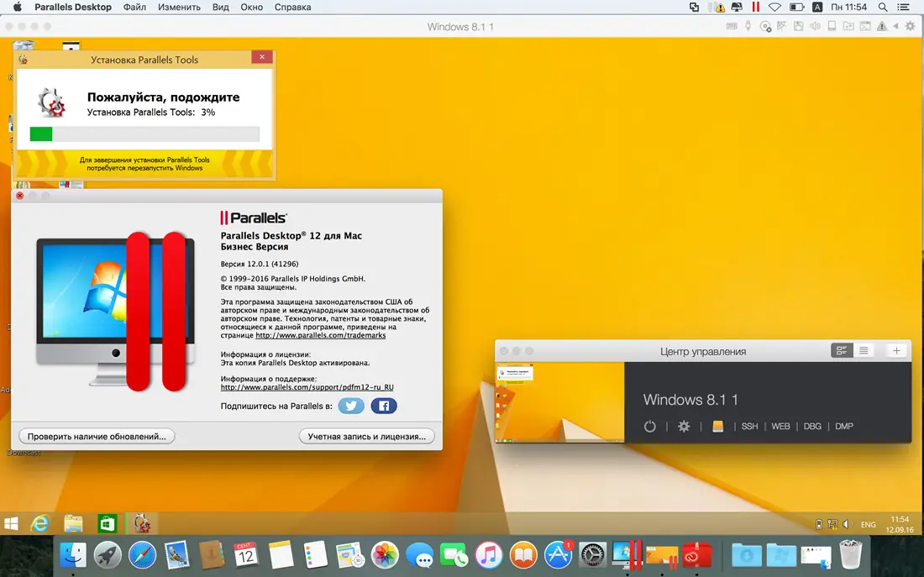The height and width of the screenshot is (577, 924).
Task: Click ENG language indicator on Windows taskbar
Action: coord(868,525)
